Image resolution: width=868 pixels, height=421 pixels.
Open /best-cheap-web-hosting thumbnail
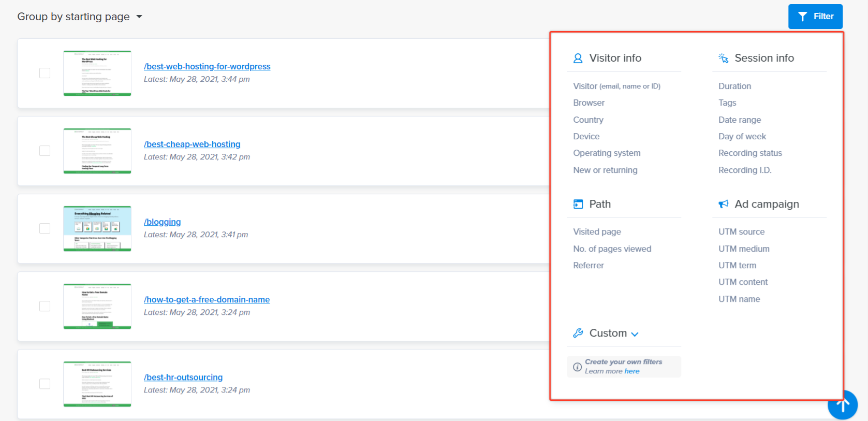point(97,151)
